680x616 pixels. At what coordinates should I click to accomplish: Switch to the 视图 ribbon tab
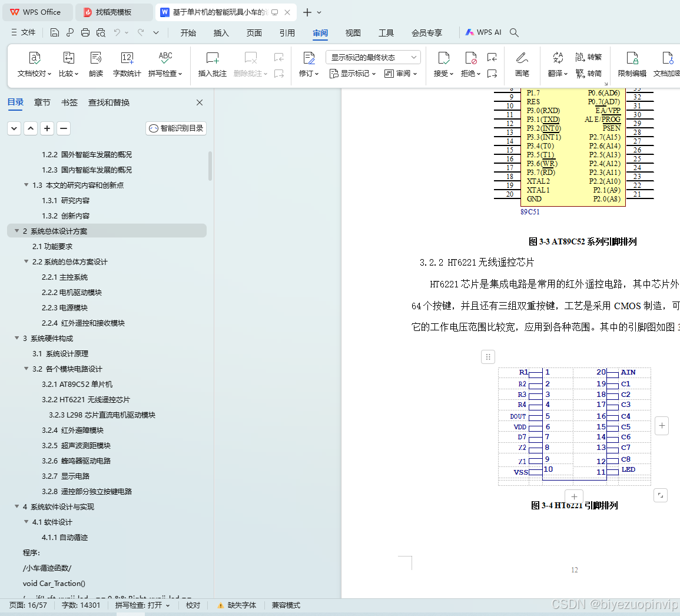[x=353, y=33]
